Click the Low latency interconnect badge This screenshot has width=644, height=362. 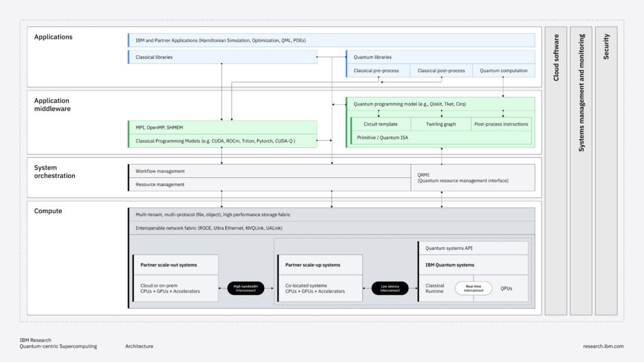tap(391, 288)
